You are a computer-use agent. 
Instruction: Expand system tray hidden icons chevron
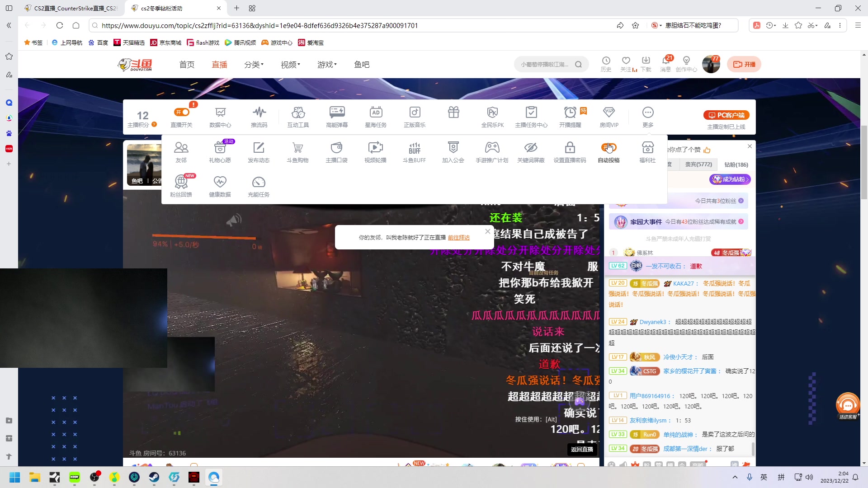(x=735, y=477)
